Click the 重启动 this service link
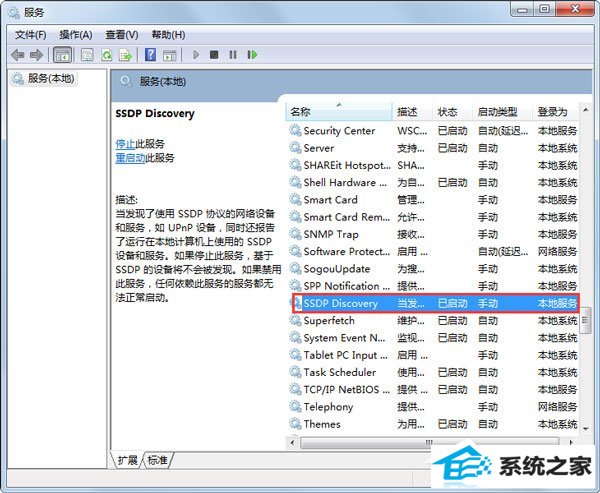This screenshot has width=600, height=493. coord(130,158)
